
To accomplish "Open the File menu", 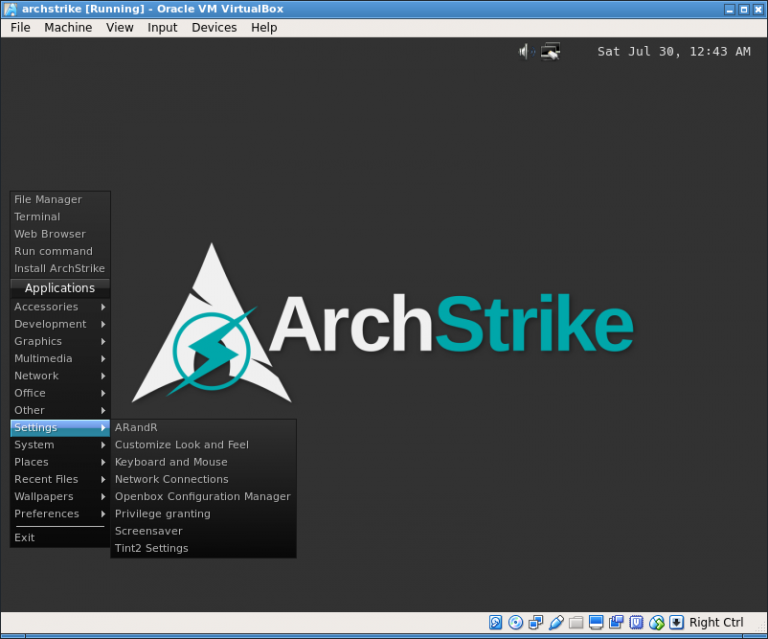I will click(x=20, y=27).
